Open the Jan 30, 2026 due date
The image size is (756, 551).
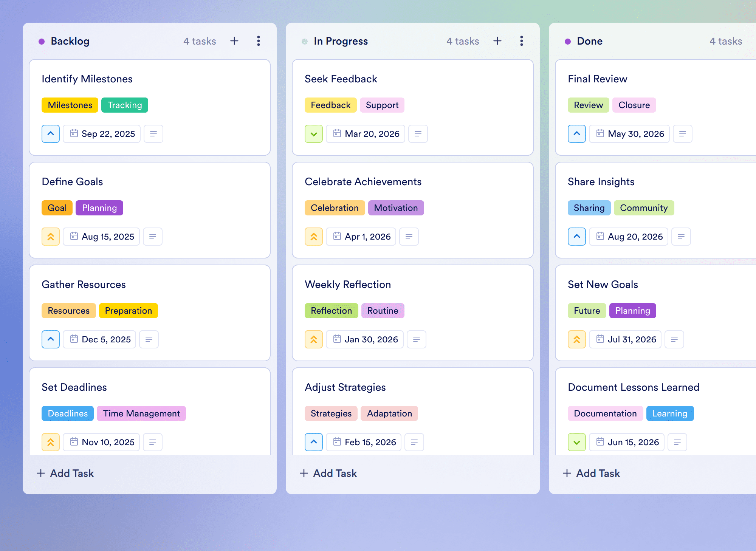tap(365, 339)
